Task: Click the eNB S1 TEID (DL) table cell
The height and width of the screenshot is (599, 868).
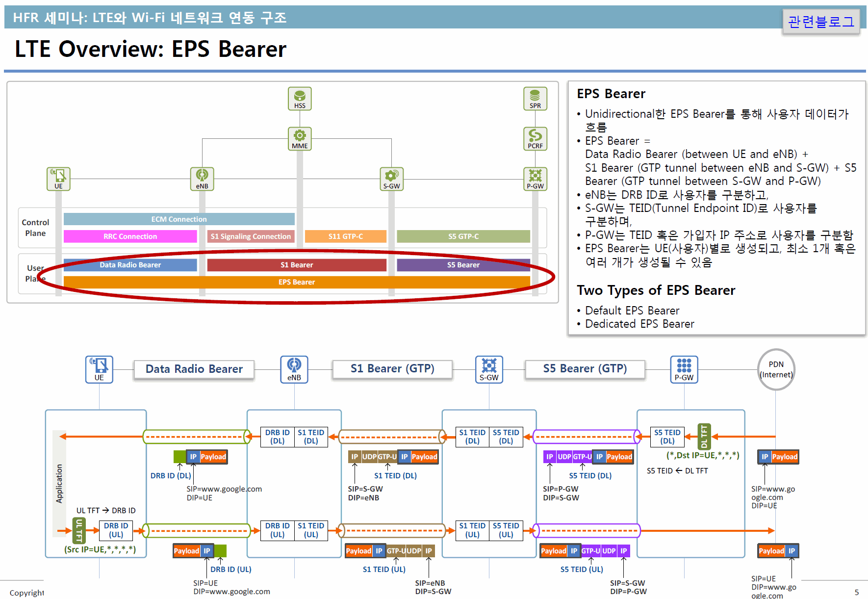Action: click(x=311, y=437)
